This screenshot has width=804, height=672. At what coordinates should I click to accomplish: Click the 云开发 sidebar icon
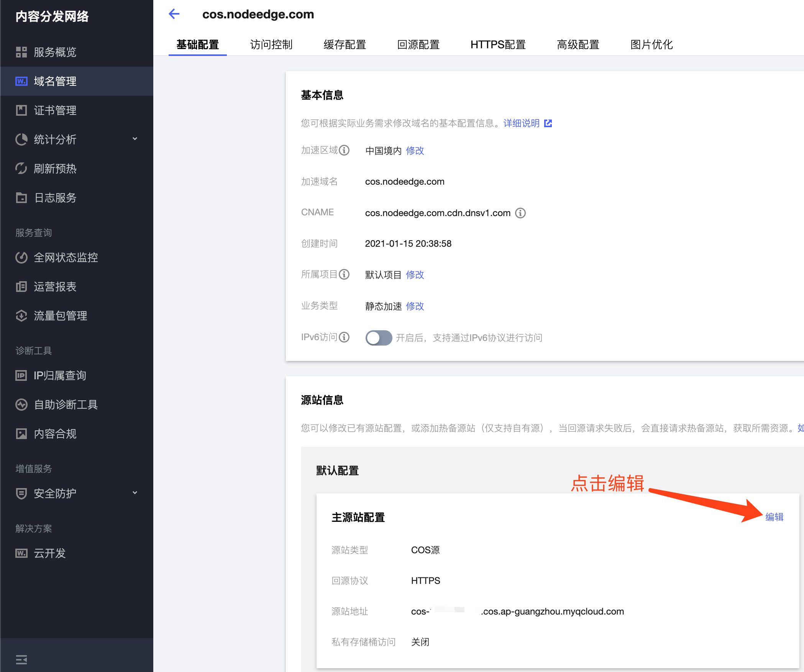21,553
